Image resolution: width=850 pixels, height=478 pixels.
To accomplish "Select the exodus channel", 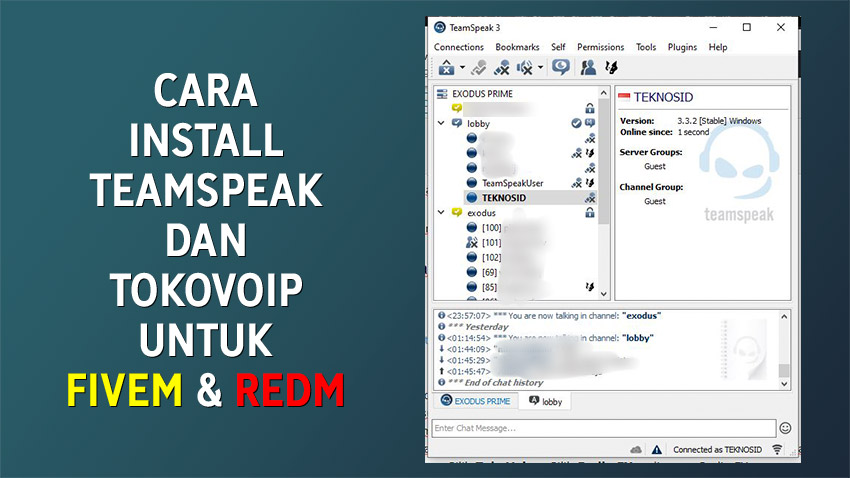I will (481, 213).
